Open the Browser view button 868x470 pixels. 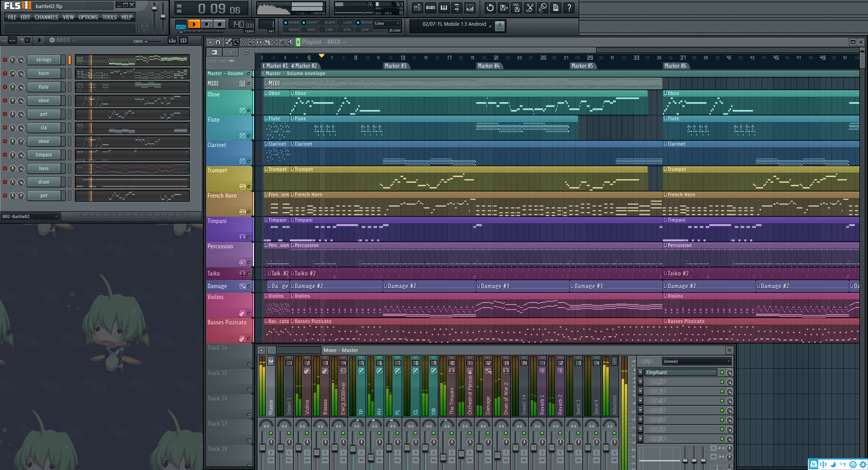(x=457, y=8)
